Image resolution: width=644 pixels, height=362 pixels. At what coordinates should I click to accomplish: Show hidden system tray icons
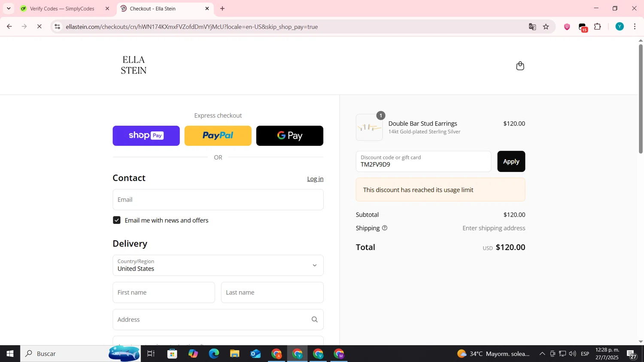[542, 354]
